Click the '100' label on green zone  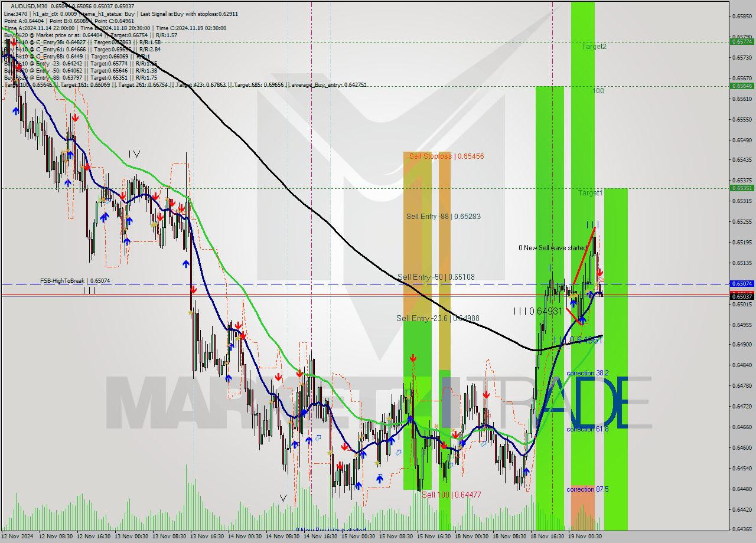598,91
